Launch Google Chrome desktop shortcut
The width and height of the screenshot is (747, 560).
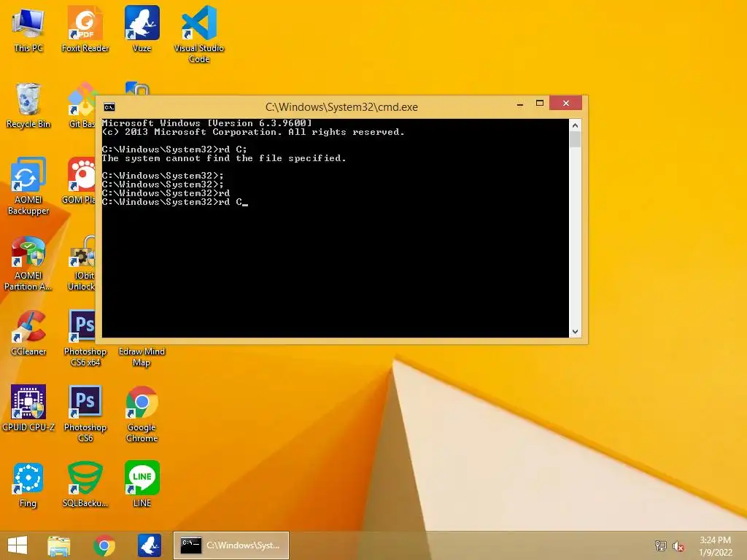[142, 414]
